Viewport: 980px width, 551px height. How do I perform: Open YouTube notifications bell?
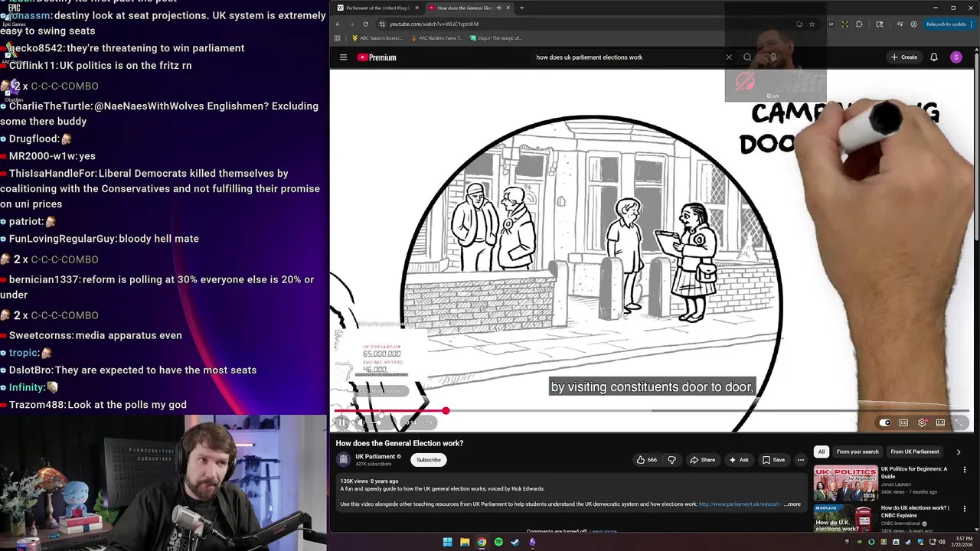[x=933, y=57]
